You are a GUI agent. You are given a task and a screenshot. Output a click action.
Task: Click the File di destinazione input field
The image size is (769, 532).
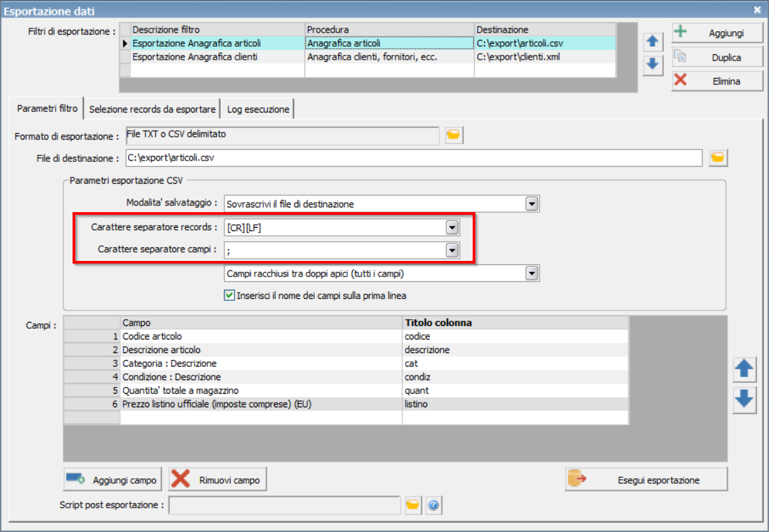(x=414, y=158)
